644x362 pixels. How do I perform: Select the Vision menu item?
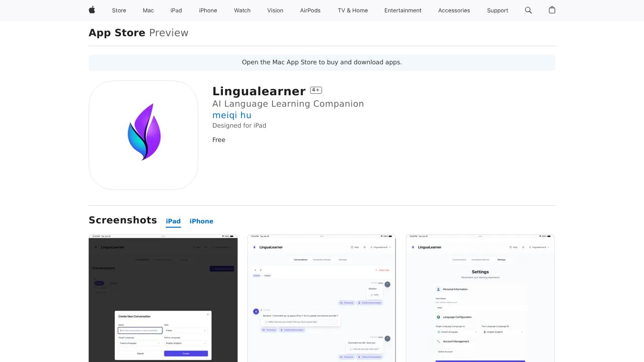tap(275, 10)
